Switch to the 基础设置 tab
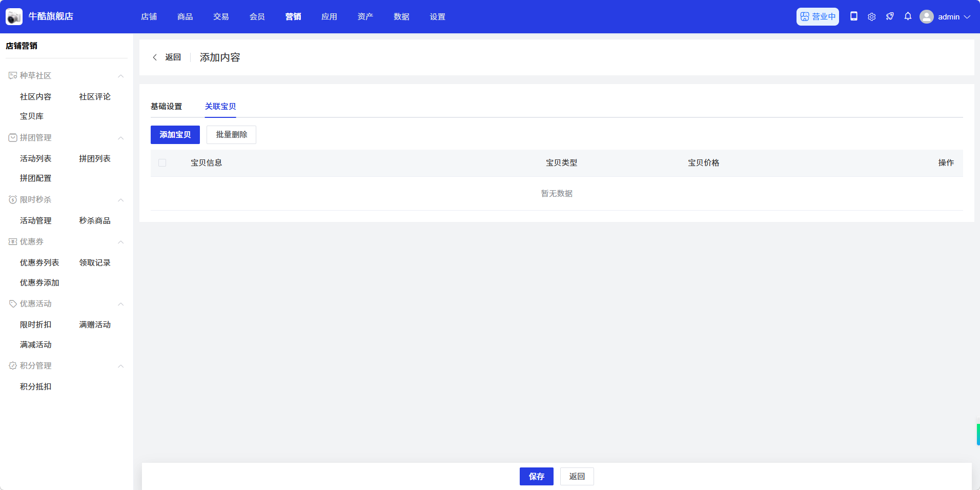 (x=166, y=107)
